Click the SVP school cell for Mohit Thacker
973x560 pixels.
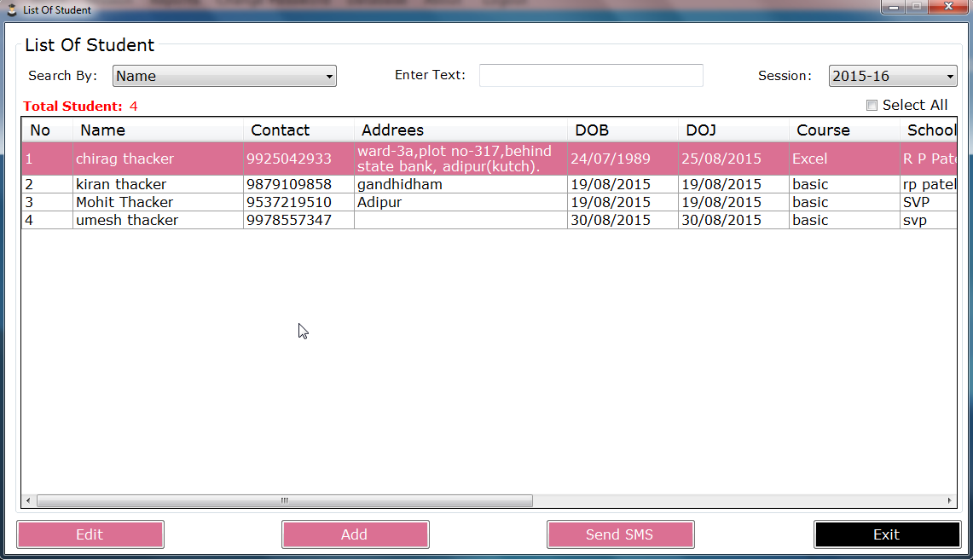(929, 203)
